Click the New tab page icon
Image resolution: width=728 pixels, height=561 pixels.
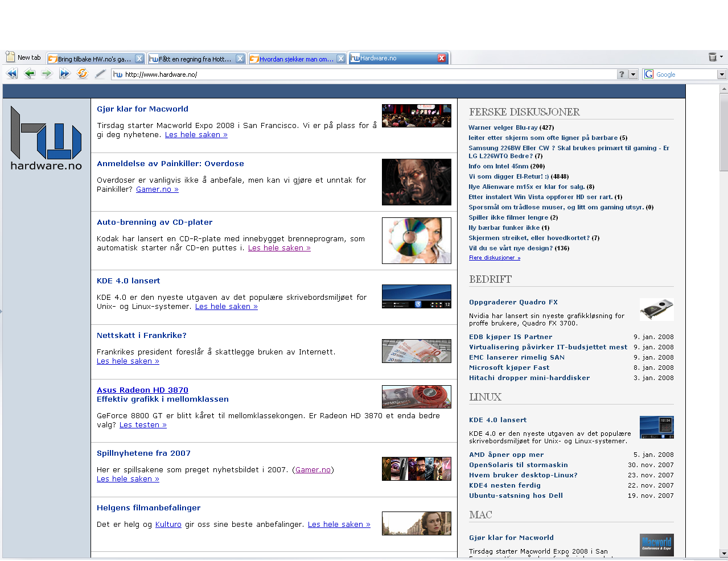[x=10, y=57]
